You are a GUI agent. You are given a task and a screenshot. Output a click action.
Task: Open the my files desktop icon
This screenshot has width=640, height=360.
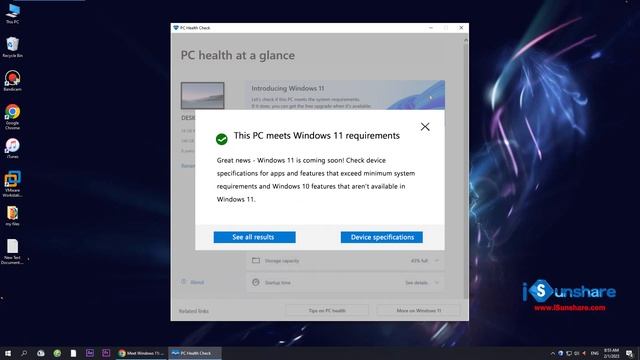click(12, 216)
